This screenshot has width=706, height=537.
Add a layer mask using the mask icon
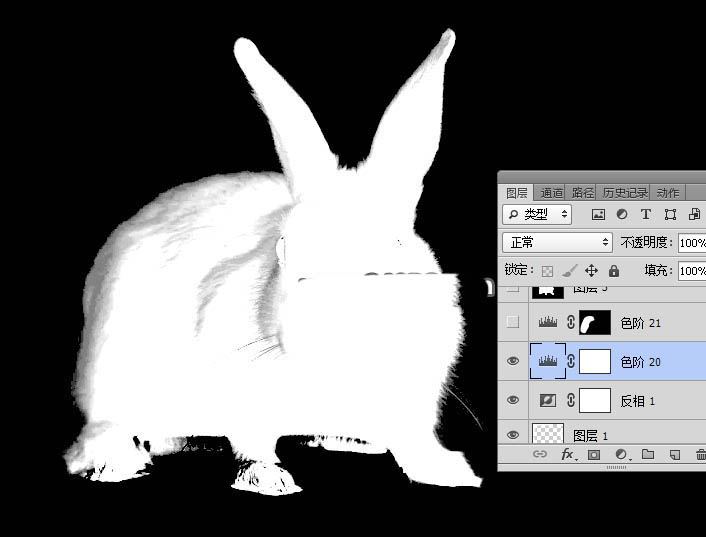(x=594, y=455)
